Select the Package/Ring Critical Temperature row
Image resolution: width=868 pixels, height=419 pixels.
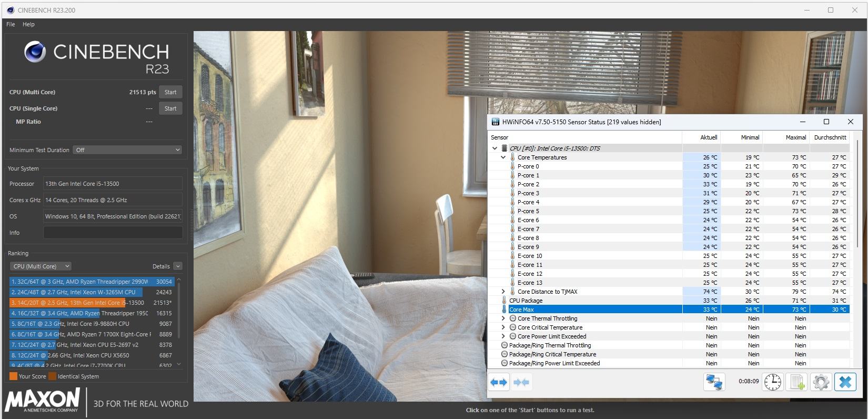[669, 354]
